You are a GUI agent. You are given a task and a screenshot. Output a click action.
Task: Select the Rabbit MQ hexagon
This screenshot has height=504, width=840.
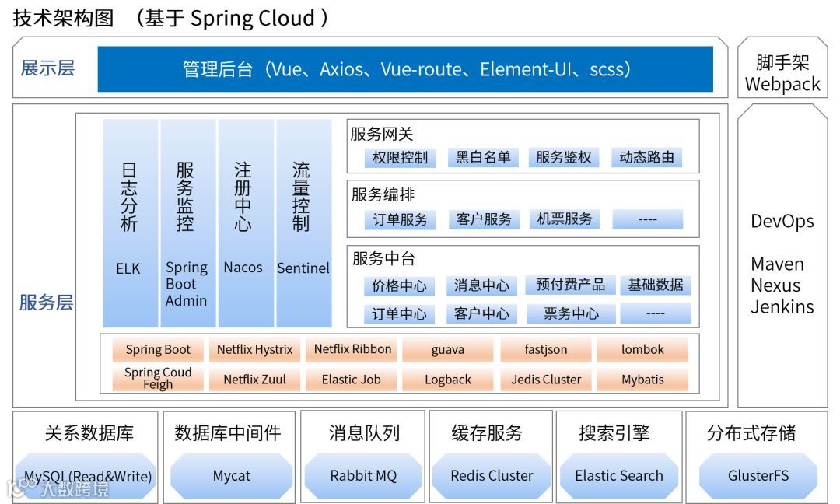(363, 476)
